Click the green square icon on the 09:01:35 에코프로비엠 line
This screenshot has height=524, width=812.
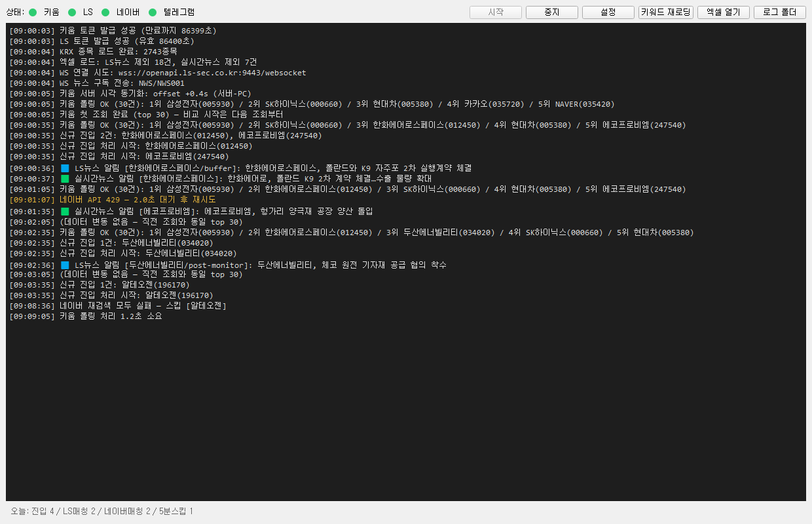65,212
